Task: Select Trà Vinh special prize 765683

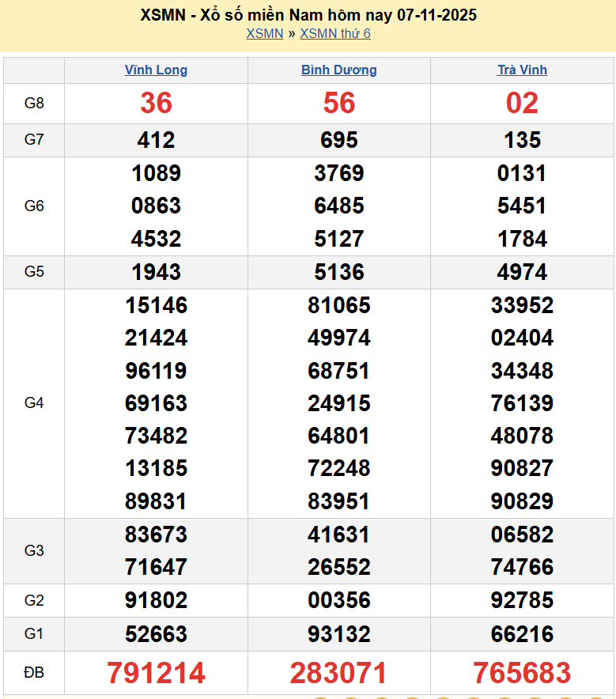Action: coord(522,673)
